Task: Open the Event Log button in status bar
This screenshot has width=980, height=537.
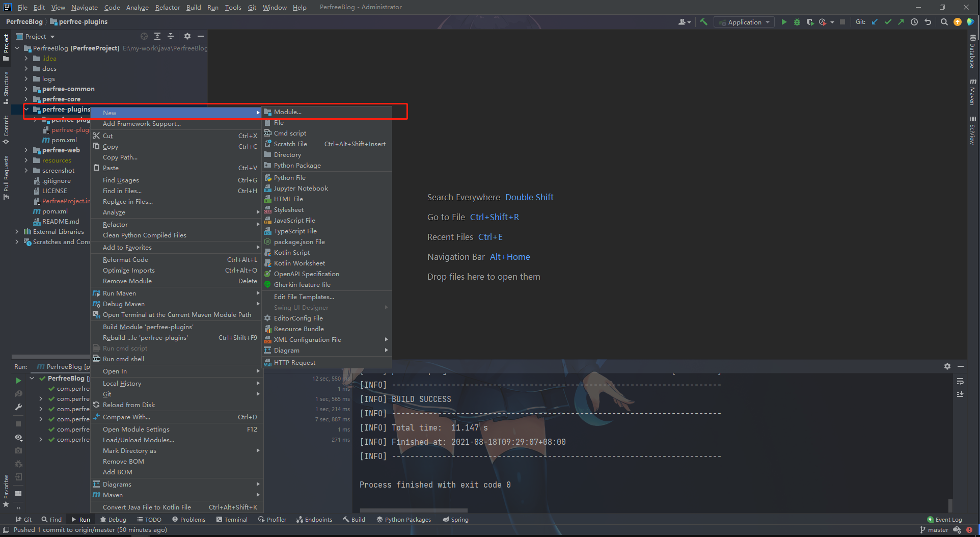Action: (944, 519)
